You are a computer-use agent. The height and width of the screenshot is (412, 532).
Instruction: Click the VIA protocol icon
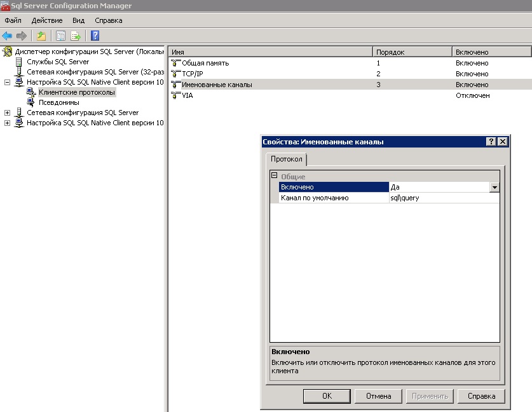[x=175, y=95]
